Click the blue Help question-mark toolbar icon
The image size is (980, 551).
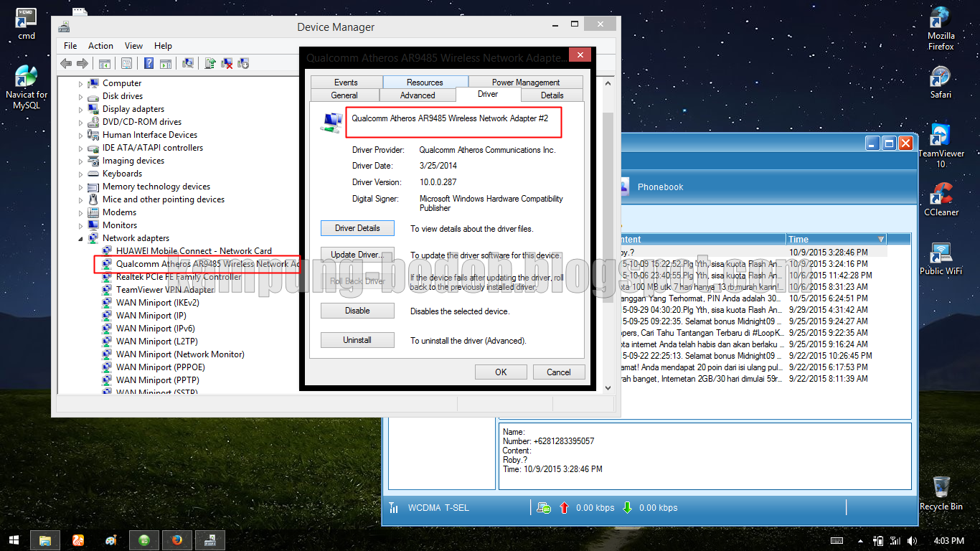pyautogui.click(x=149, y=63)
